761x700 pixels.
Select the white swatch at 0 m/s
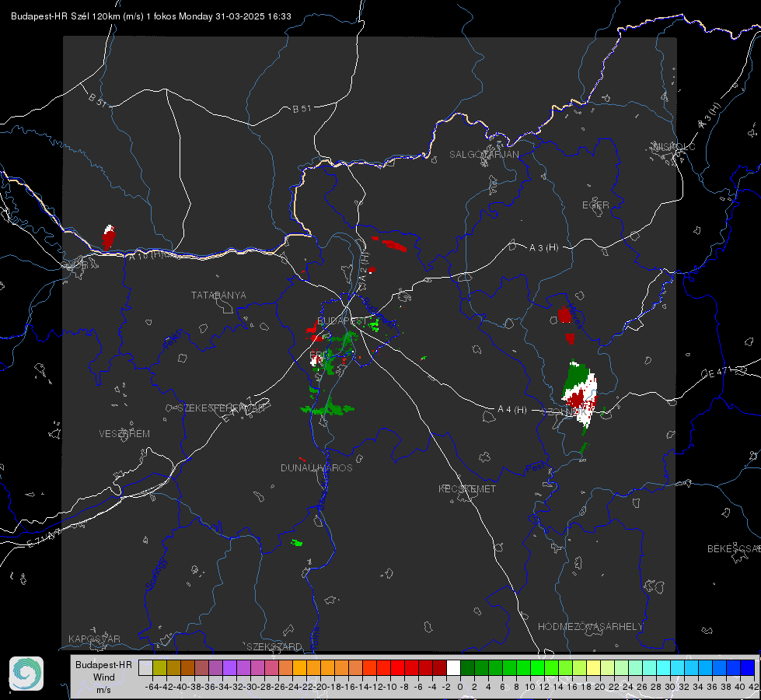point(453,667)
